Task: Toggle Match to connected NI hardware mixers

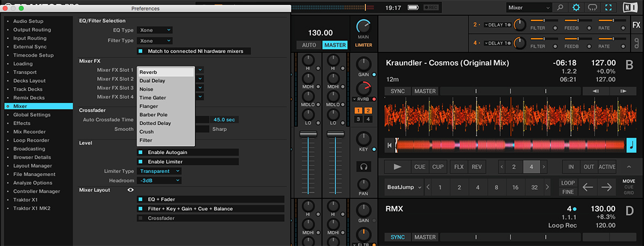Action: (141, 51)
